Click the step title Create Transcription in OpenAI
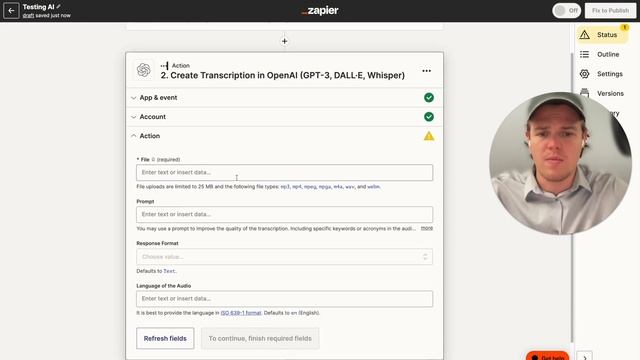This screenshot has width=640, height=360. tap(282, 76)
